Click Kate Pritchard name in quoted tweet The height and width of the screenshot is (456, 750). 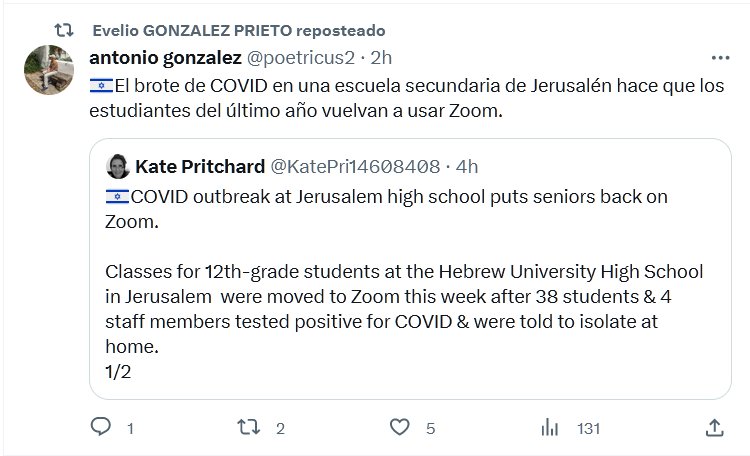click(200, 164)
